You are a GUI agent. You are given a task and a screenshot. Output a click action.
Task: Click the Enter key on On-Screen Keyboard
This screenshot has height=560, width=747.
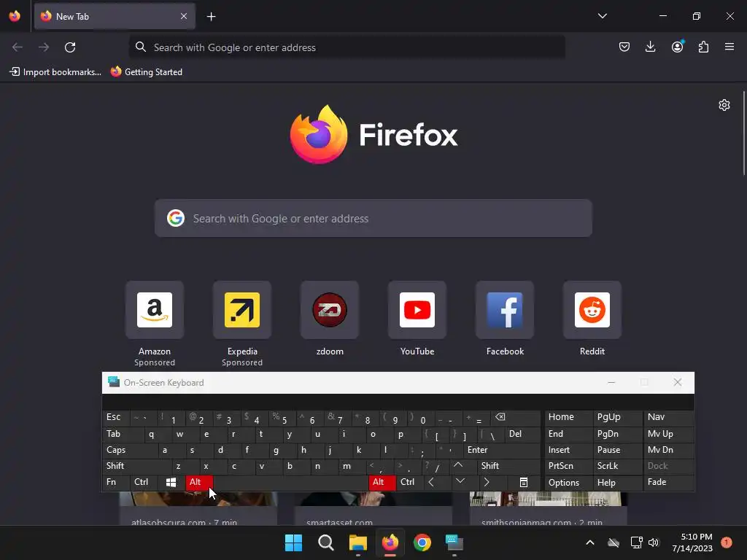pos(502,450)
